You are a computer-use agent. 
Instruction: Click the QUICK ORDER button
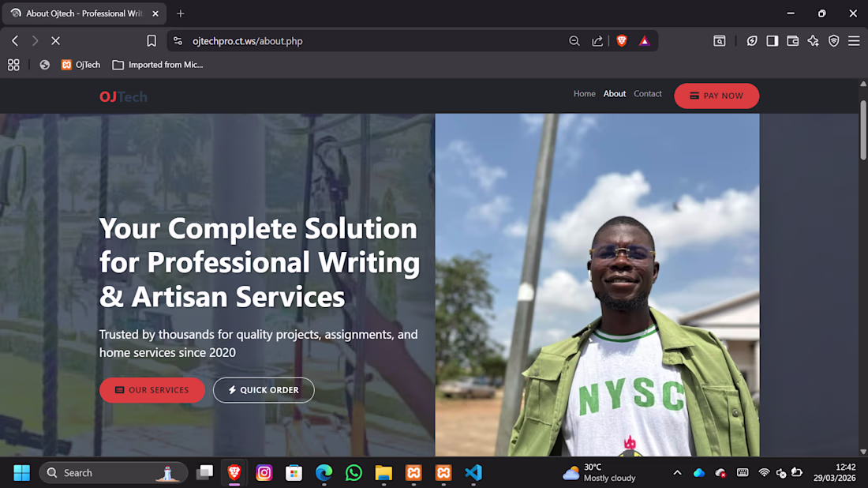264,390
